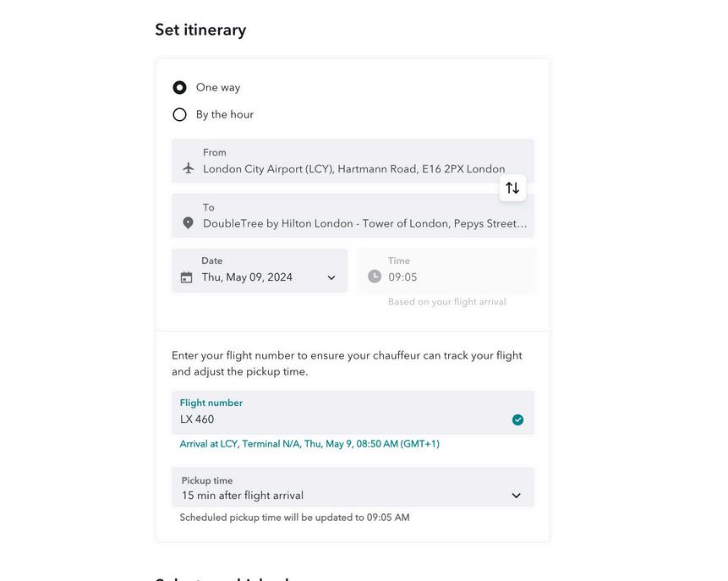Select the One way radio option
The image size is (728, 581).
pyautogui.click(x=179, y=88)
